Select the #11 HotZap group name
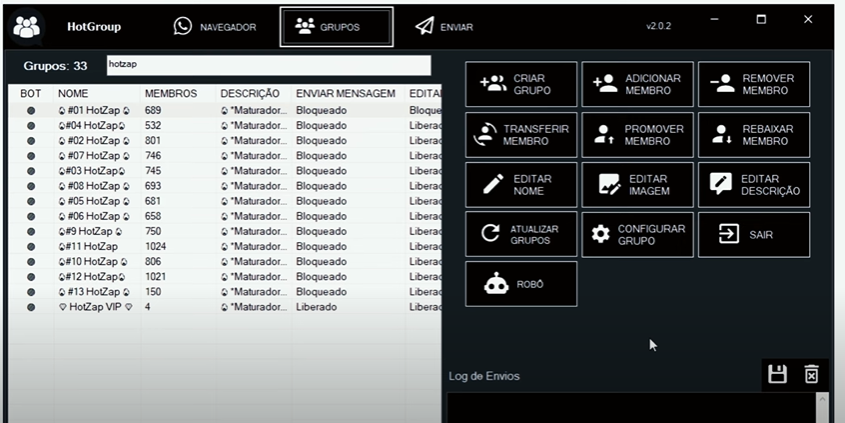 88,246
